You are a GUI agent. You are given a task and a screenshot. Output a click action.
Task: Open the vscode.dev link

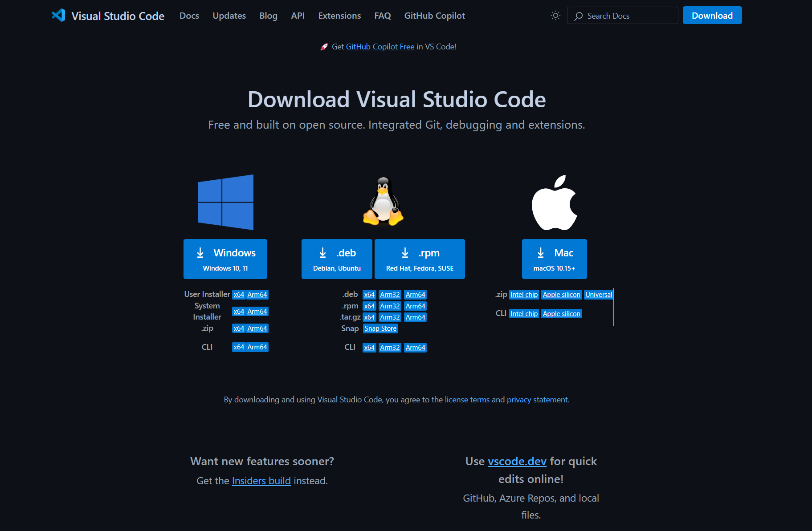[x=517, y=461]
